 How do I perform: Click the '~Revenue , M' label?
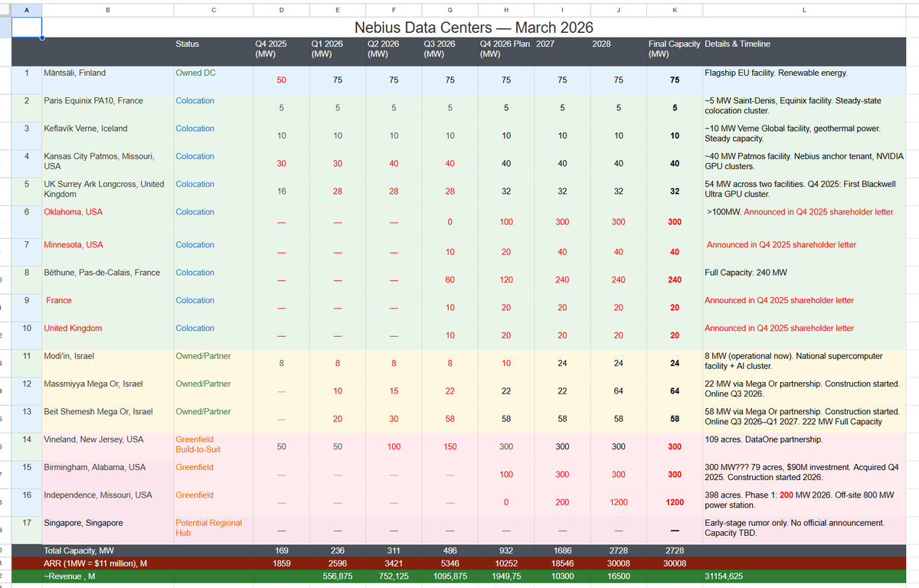point(107,576)
